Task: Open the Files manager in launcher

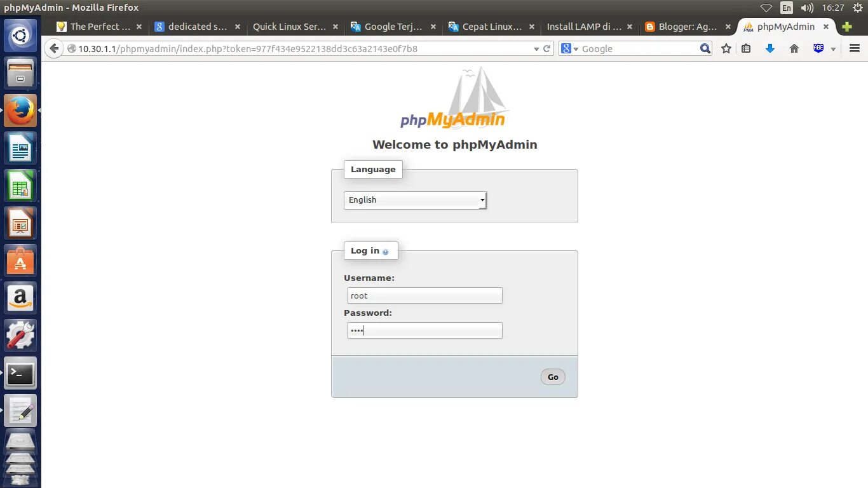Action: coord(20,73)
